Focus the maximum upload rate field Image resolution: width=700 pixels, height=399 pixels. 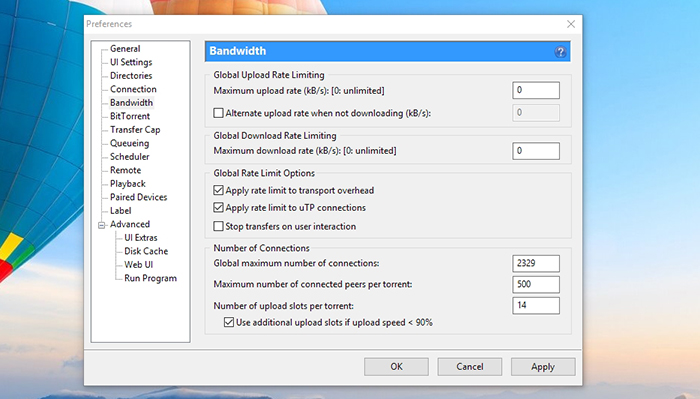536,90
